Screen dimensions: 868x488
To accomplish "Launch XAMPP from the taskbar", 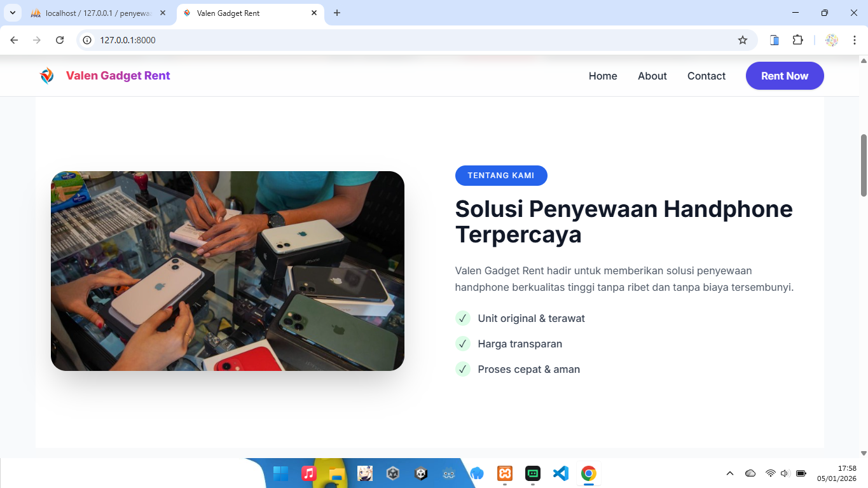I will pos(504,473).
